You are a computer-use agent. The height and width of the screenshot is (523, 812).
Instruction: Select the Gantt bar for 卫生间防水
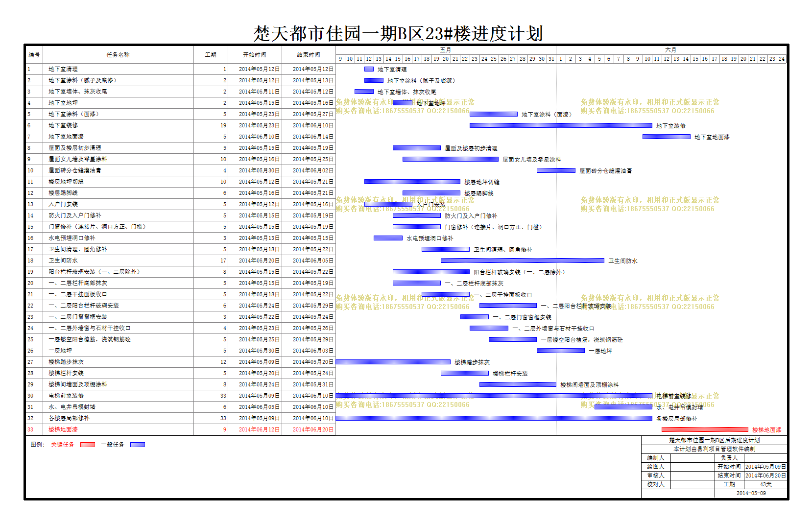click(523, 261)
